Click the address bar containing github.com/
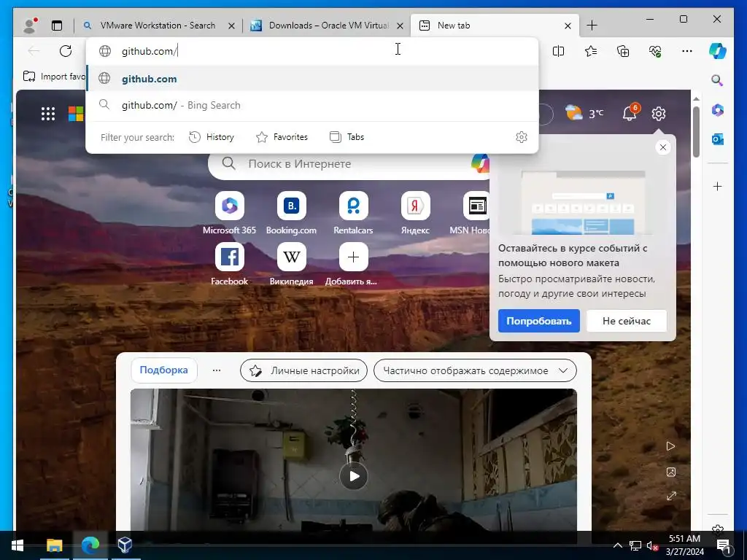The width and height of the screenshot is (747, 560). pyautogui.click(x=312, y=51)
